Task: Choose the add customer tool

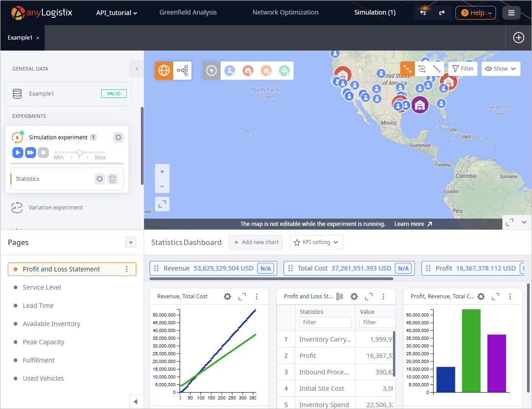Action: [230, 71]
